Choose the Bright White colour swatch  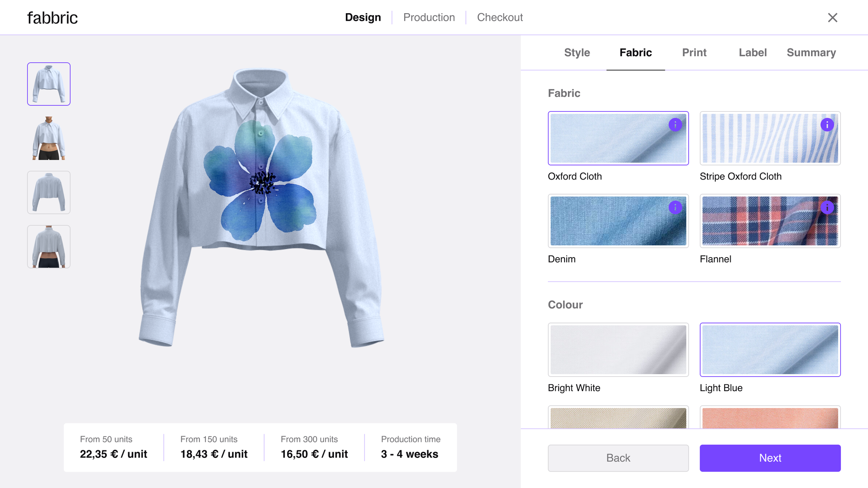coord(618,350)
